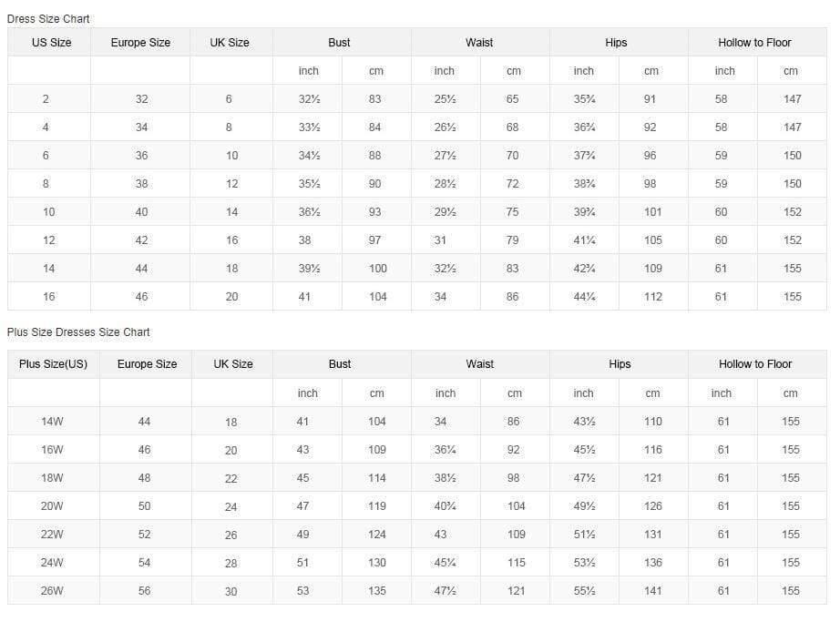
Task: Click the "US Size" column header
Action: [51, 43]
